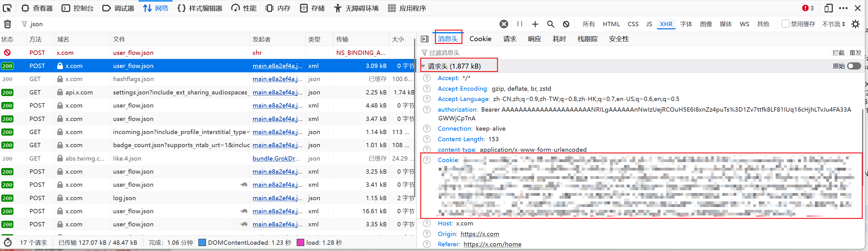The height and width of the screenshot is (251, 868).
Task: Select the XHR filter type
Action: [x=666, y=24]
